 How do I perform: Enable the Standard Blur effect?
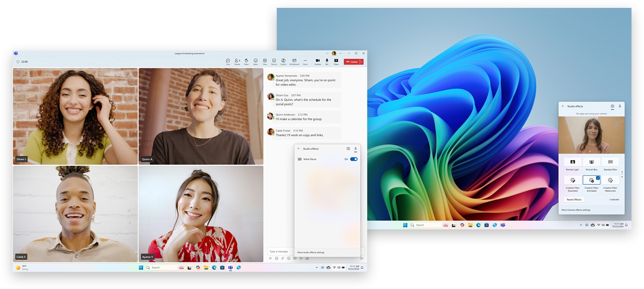[x=610, y=162]
